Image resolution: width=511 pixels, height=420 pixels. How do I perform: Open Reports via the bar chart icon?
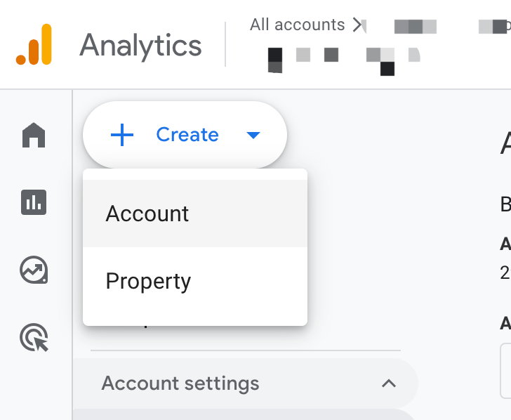coord(34,202)
